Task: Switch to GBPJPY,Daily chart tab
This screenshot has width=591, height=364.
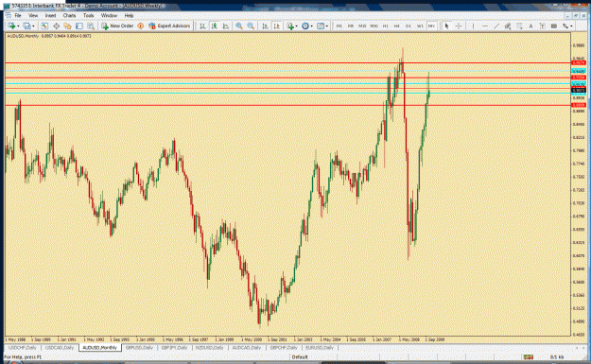Action: click(174, 347)
